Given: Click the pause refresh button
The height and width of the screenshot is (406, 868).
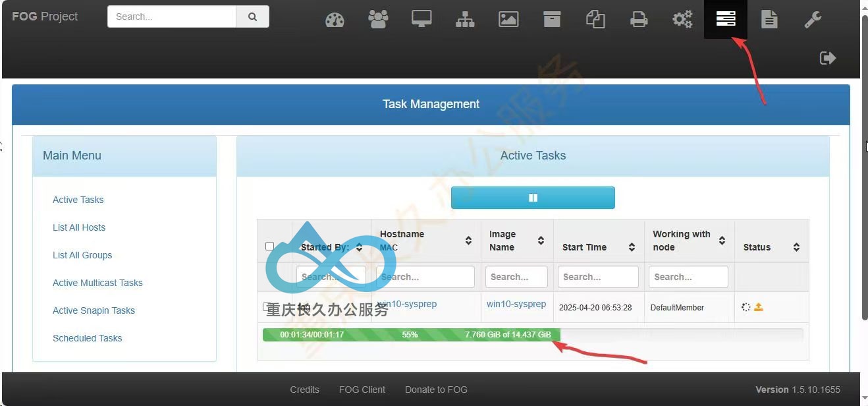Looking at the screenshot, I should (533, 198).
